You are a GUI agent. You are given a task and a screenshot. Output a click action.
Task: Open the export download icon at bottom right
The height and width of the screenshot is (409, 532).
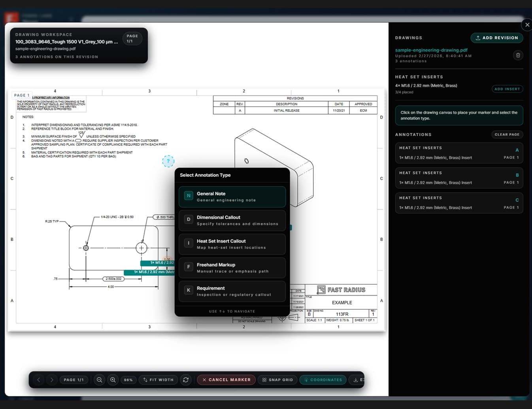(356, 379)
